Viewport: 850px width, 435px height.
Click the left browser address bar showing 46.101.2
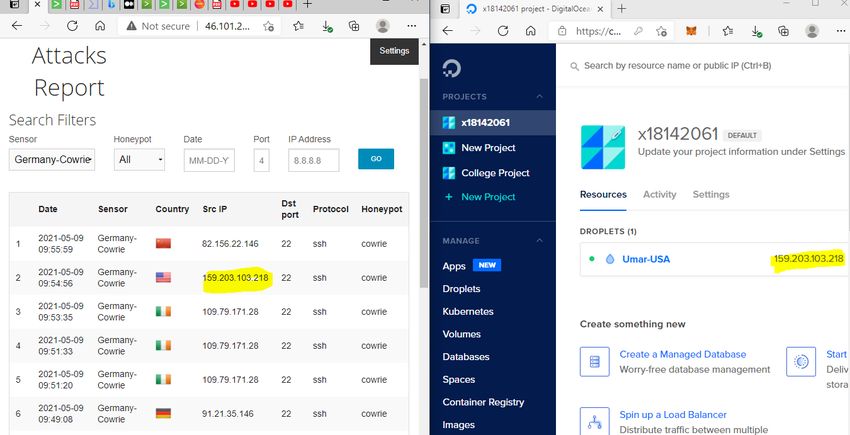[x=227, y=26]
